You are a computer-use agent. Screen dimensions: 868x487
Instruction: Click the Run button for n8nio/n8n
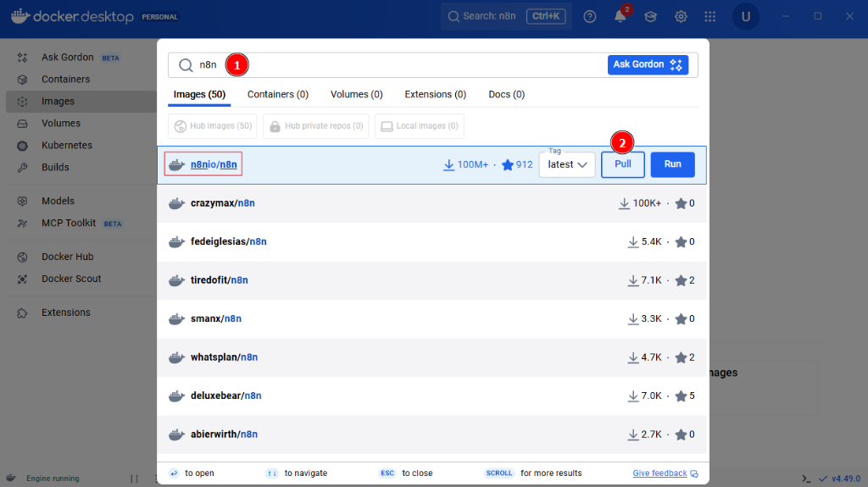pos(672,164)
